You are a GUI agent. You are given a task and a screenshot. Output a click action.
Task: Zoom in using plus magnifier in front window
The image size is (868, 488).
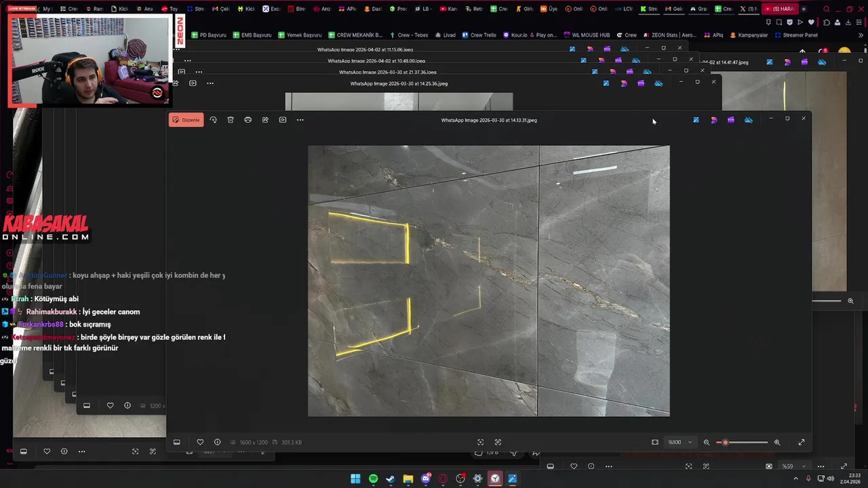pyautogui.click(x=777, y=442)
